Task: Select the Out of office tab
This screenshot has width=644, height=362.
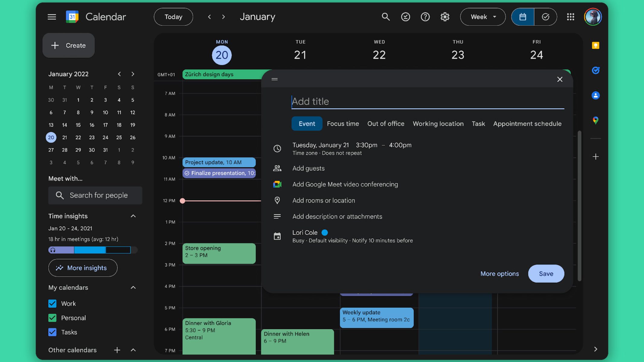Action: point(386,124)
